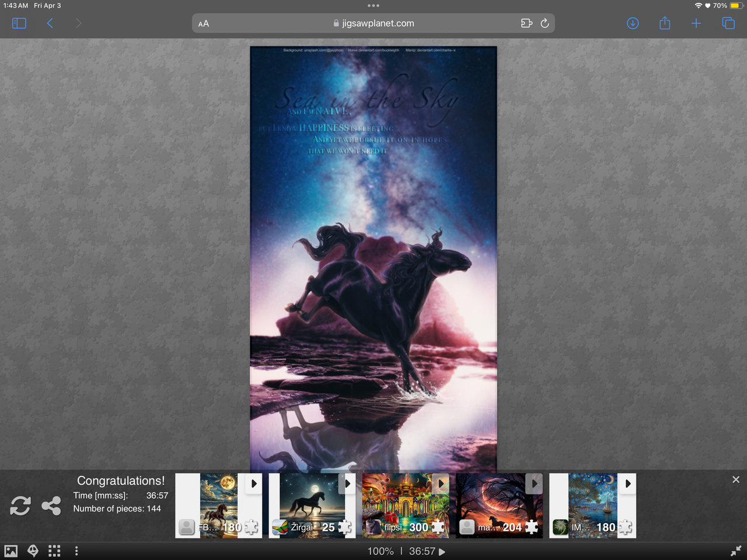Open the Žirgai 25-piece puzzle
The height and width of the screenshot is (560, 747).
[312, 506]
